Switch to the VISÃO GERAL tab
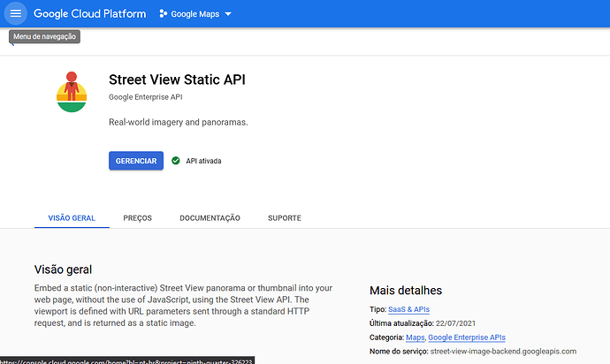The image size is (610, 364). coord(72,218)
